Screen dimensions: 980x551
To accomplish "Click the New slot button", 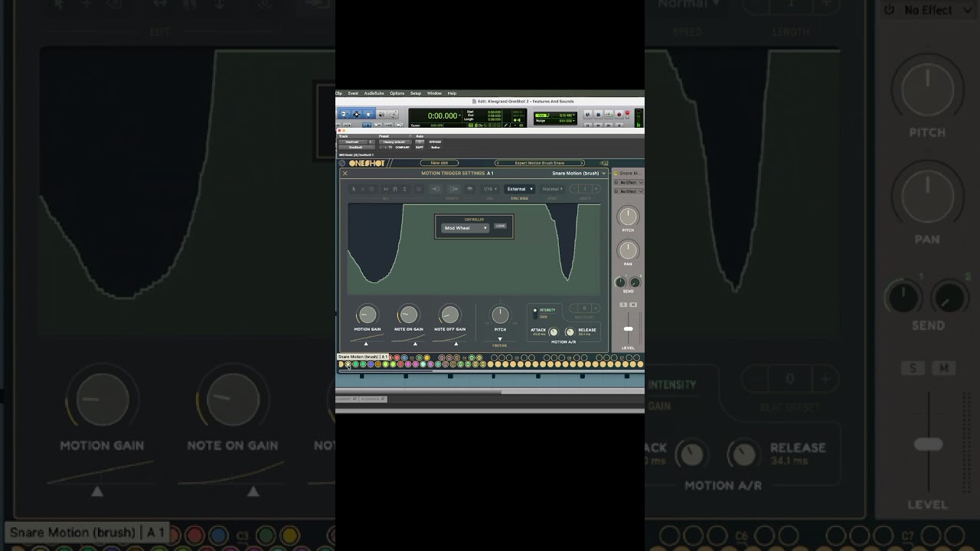I will (x=439, y=163).
